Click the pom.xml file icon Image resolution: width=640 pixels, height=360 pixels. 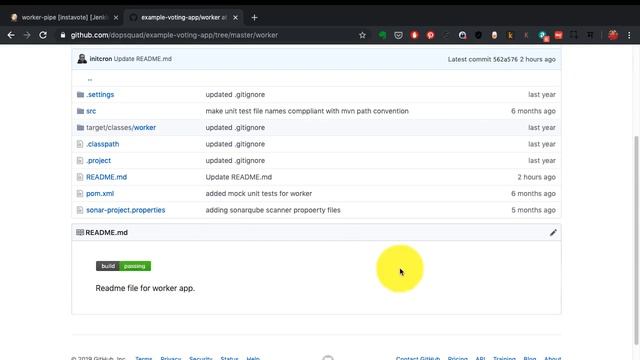pyautogui.click(x=80, y=193)
